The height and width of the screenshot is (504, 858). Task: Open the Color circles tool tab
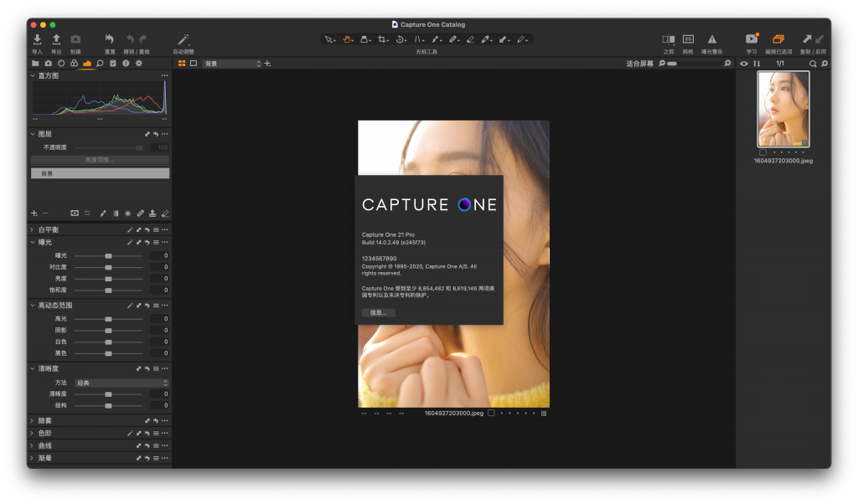pos(74,64)
